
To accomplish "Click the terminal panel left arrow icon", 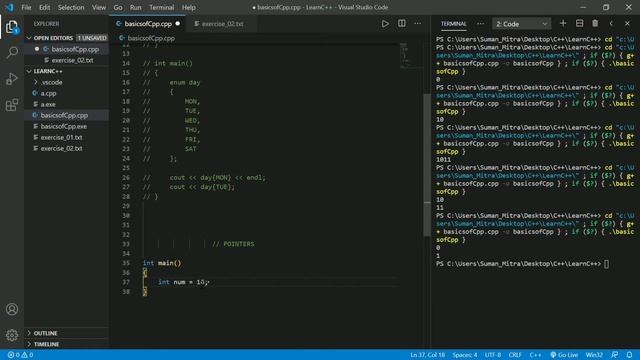I will coord(611,24).
